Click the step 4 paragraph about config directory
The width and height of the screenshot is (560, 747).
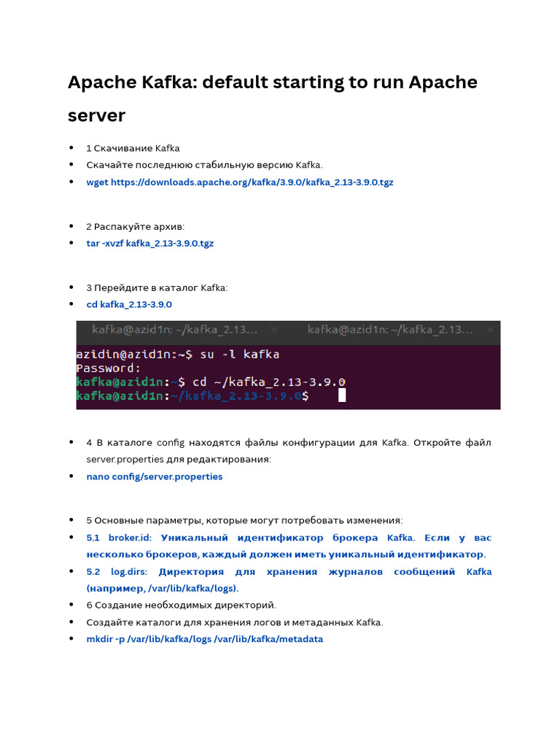(x=289, y=451)
